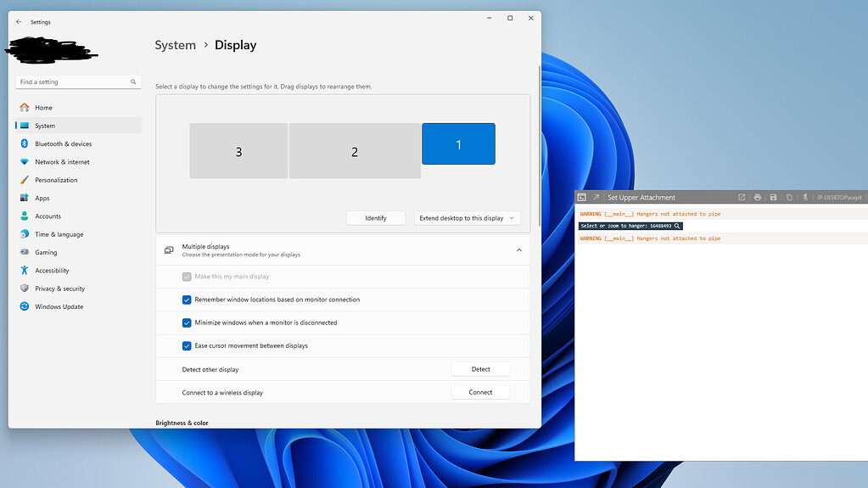Click the JP-DESKTOP user label in output window

(839, 197)
